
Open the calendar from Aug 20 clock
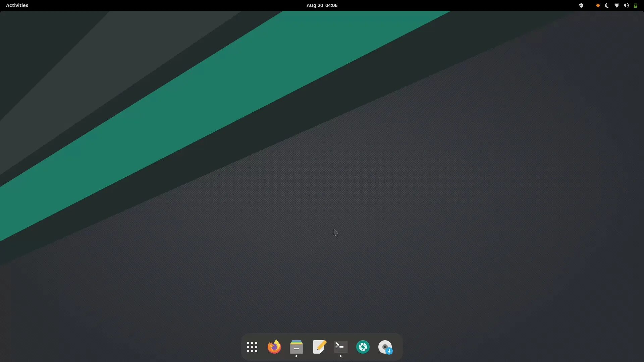315,5
